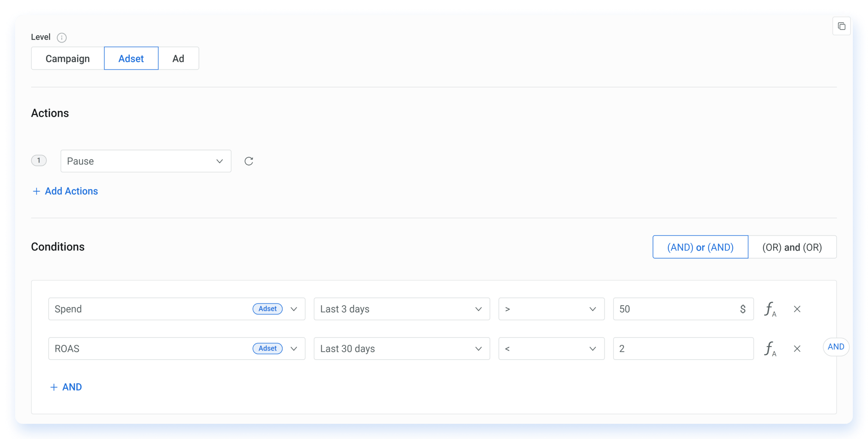Expand the ROAS comparison operator dropdown
Image resolution: width=868 pixels, height=439 pixels.
[x=550, y=348]
